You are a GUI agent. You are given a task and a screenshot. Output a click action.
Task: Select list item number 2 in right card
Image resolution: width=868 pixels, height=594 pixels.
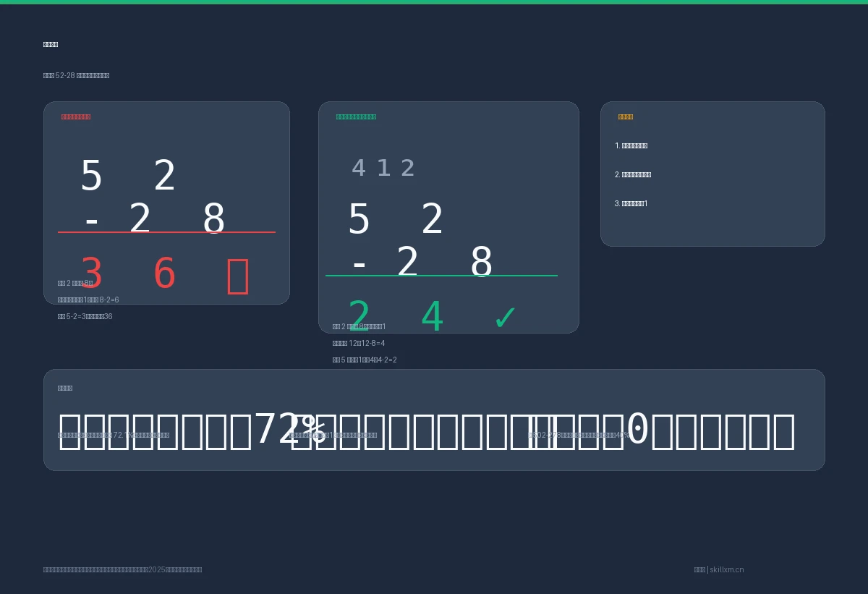[633, 174]
